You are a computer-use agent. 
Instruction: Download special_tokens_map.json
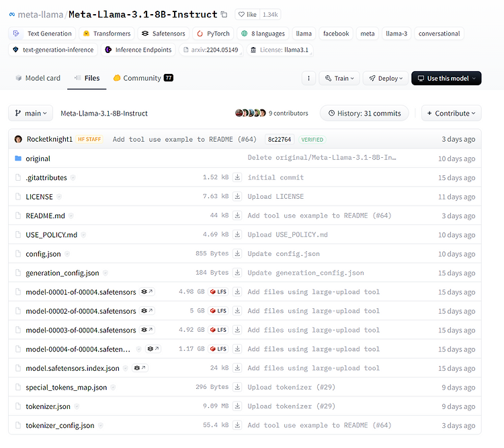pyautogui.click(x=237, y=387)
